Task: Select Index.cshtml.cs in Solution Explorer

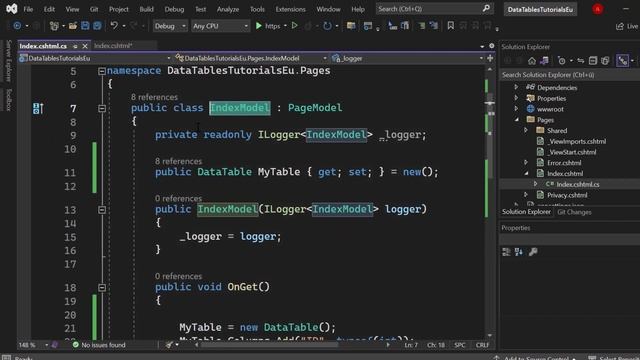Action: (x=578, y=184)
